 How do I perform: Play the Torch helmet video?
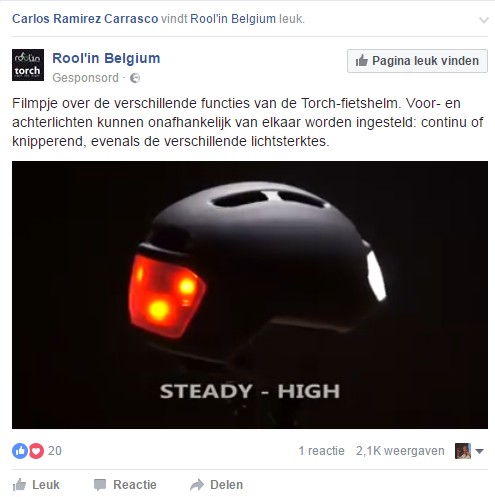point(250,295)
